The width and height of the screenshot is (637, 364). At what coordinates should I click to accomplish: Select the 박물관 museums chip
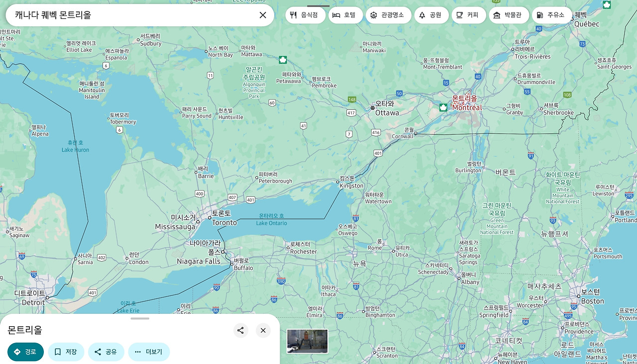509,15
